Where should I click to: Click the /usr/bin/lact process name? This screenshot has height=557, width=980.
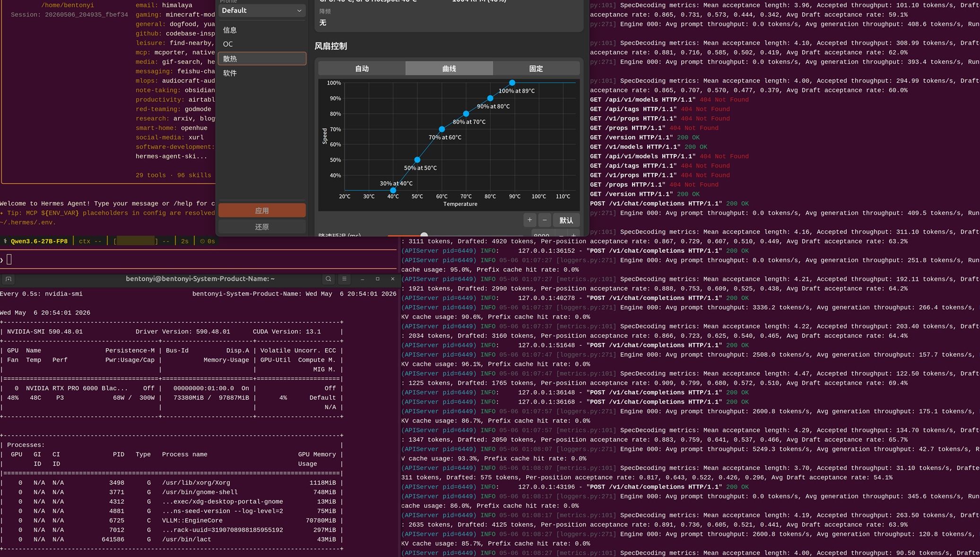[x=187, y=540]
